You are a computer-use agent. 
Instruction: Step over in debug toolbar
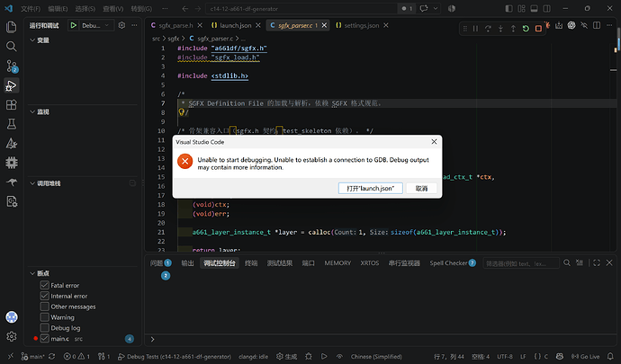point(488,29)
